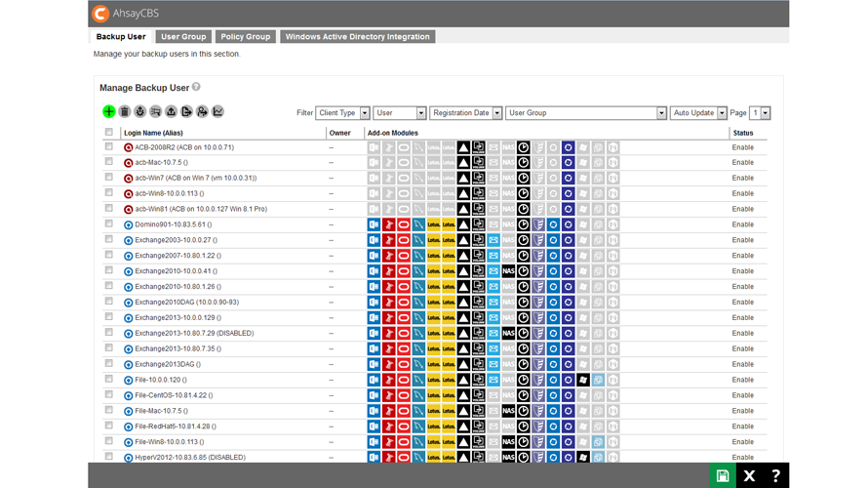868x488 pixels.
Task: Open the Client Type filter dropdown
Action: point(342,113)
